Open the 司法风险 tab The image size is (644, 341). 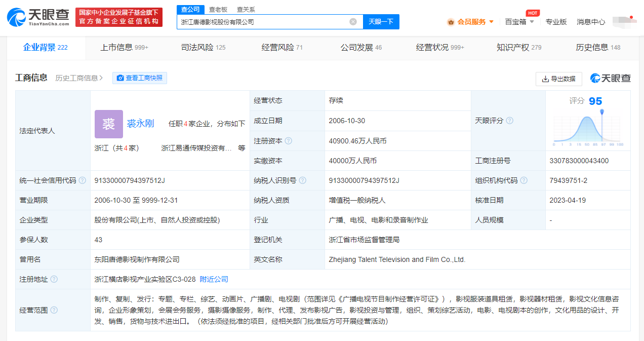click(203, 48)
